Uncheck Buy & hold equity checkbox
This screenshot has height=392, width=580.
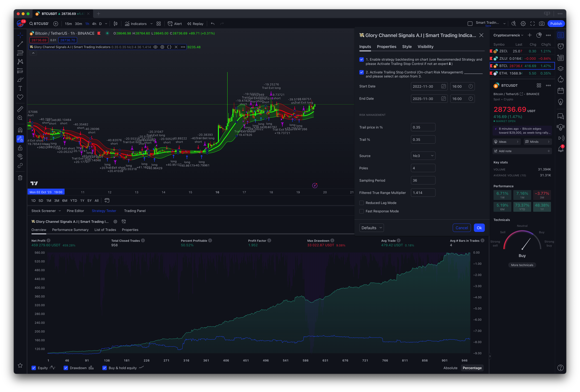click(105, 368)
